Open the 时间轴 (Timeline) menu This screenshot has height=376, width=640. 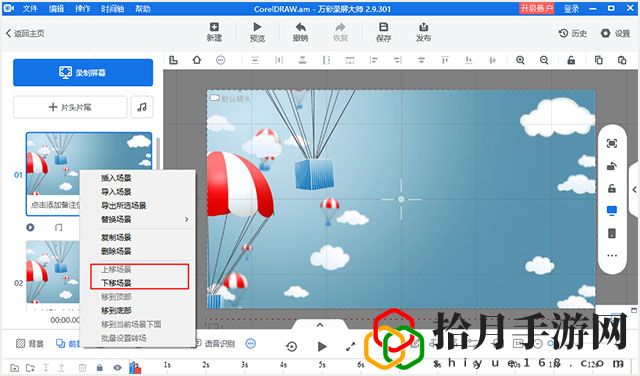point(113,8)
